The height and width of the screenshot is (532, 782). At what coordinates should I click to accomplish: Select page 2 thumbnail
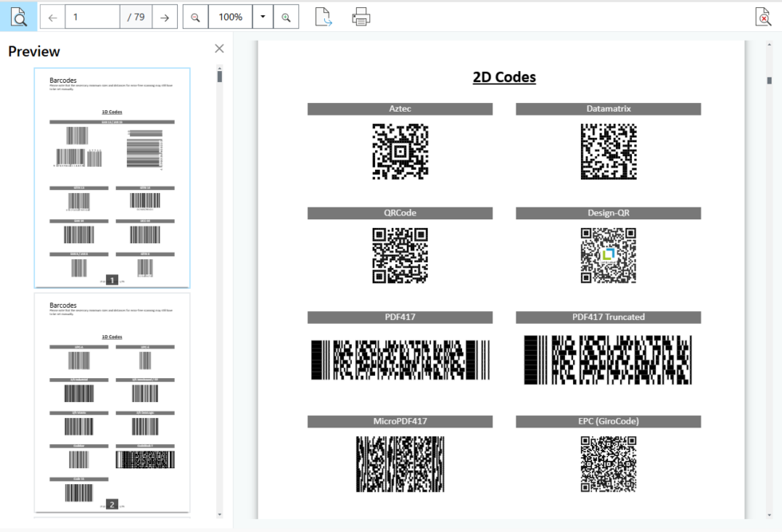pyautogui.click(x=112, y=401)
